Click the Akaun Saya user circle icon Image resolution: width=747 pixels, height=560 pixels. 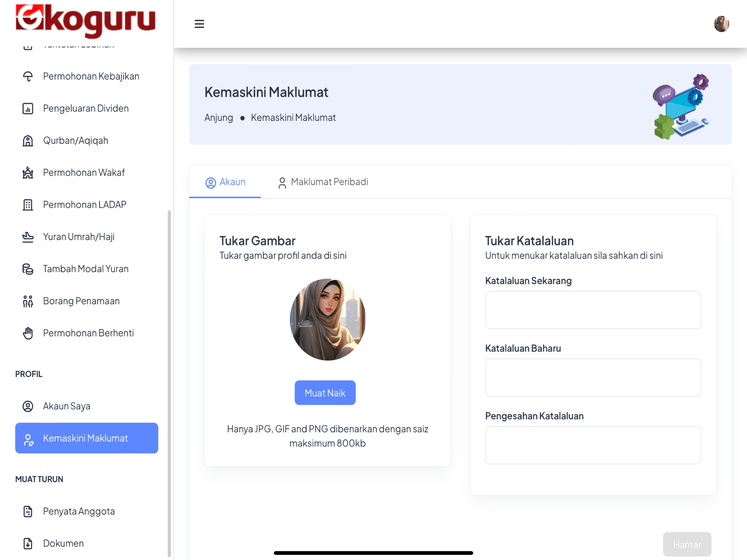(28, 406)
